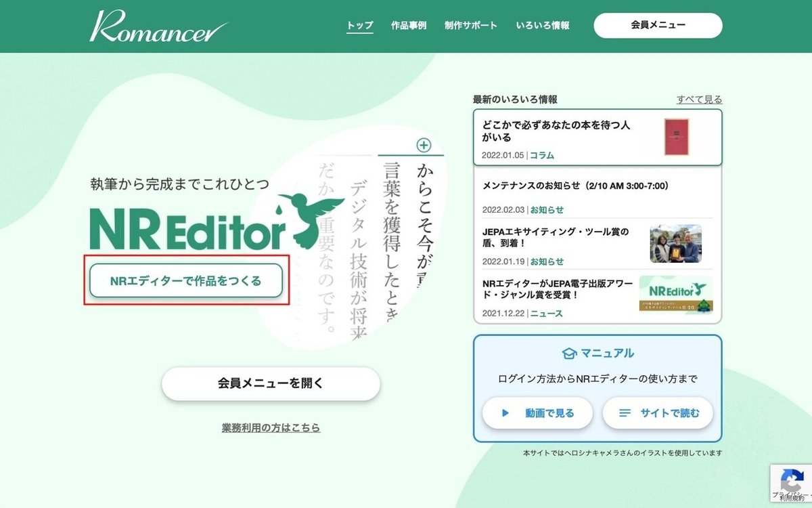Click the 会員メニュー button in the header
The height and width of the screenshot is (508, 812).
click(x=658, y=25)
